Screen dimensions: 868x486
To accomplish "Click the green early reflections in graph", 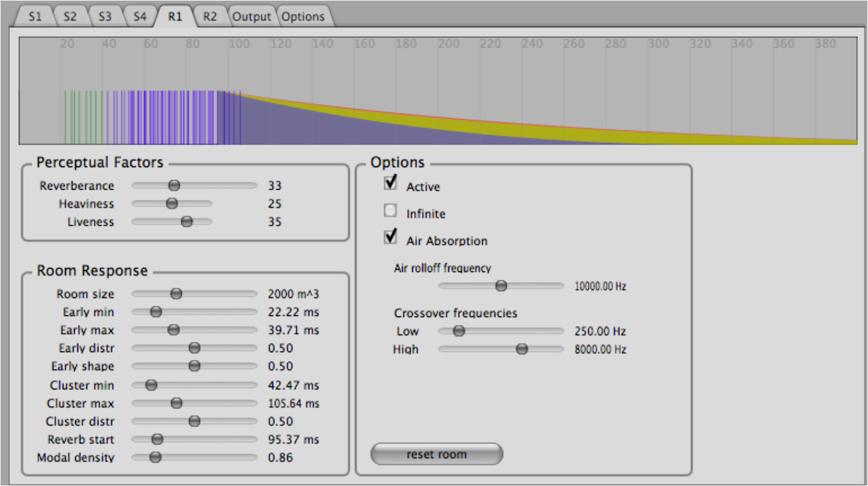I will click(83, 117).
